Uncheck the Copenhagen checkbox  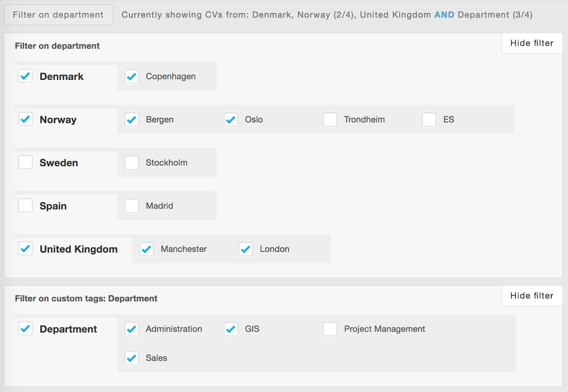132,76
